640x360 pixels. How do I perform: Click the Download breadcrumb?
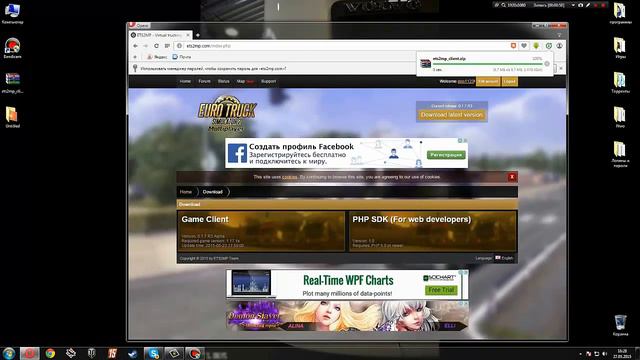(213, 192)
